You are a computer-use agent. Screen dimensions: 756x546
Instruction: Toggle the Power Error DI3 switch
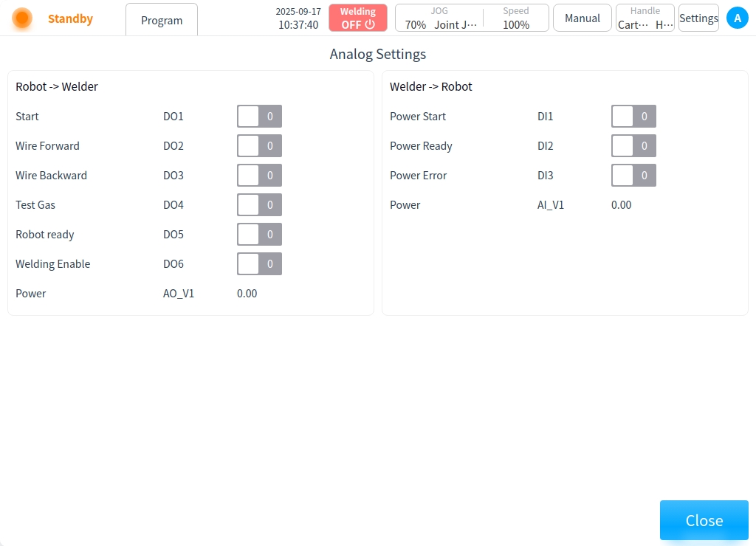click(x=633, y=176)
